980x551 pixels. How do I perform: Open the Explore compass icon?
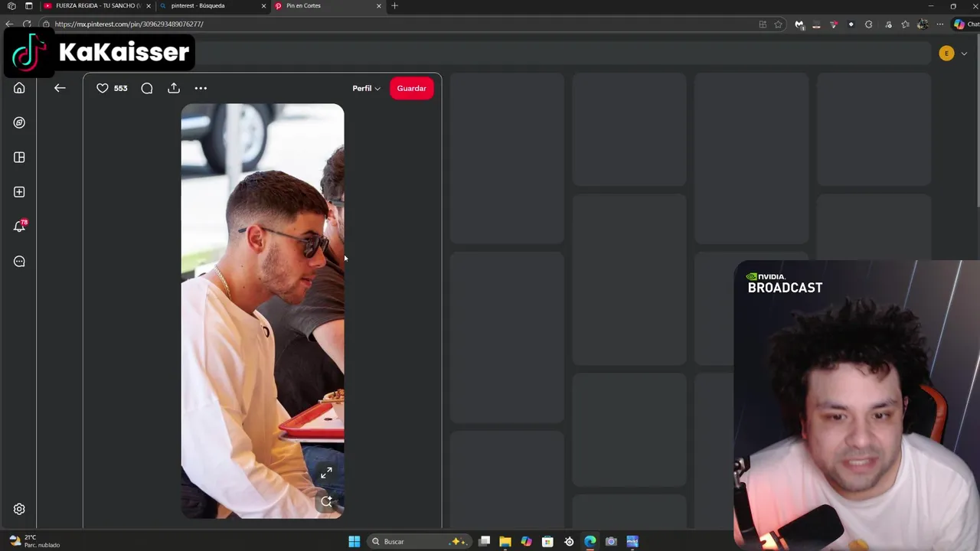click(19, 122)
